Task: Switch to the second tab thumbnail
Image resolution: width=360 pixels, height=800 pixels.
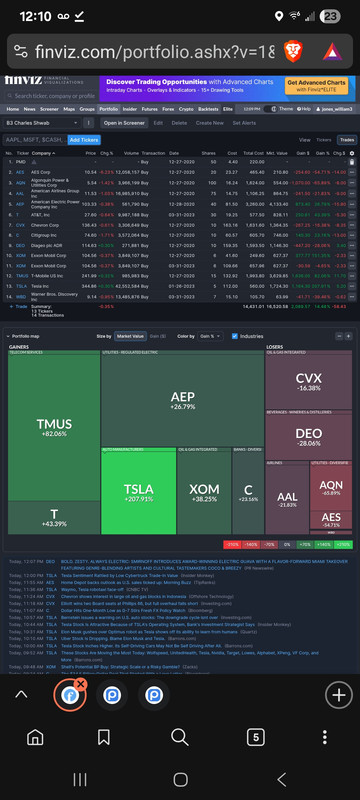Action: [x=111, y=695]
